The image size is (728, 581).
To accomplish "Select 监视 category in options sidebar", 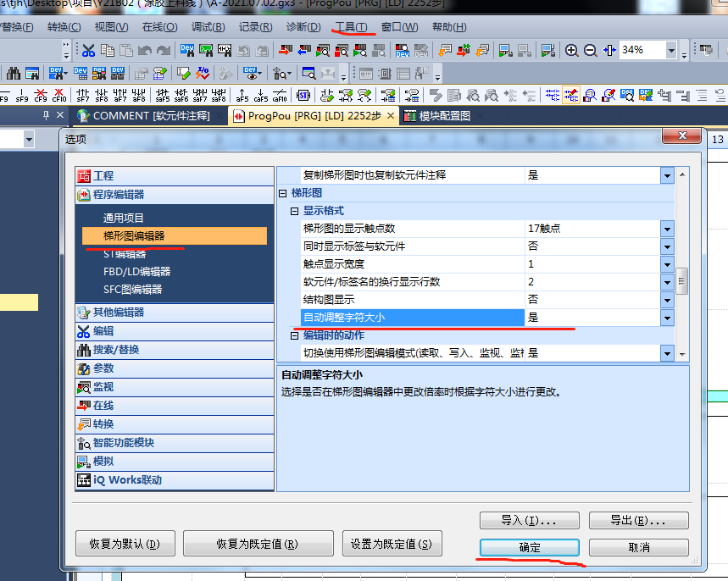I will click(103, 387).
